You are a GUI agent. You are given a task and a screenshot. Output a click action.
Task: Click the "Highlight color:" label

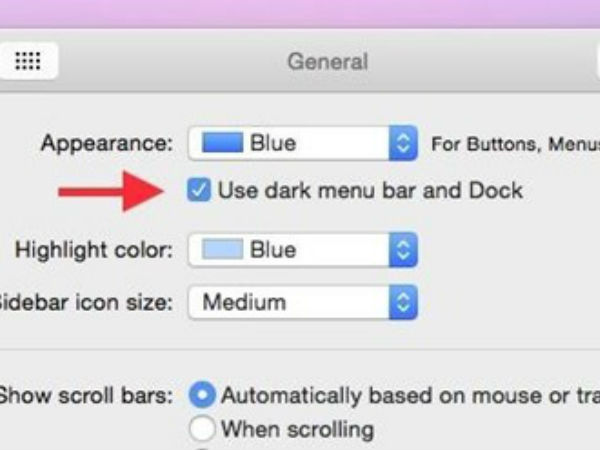tap(94, 249)
